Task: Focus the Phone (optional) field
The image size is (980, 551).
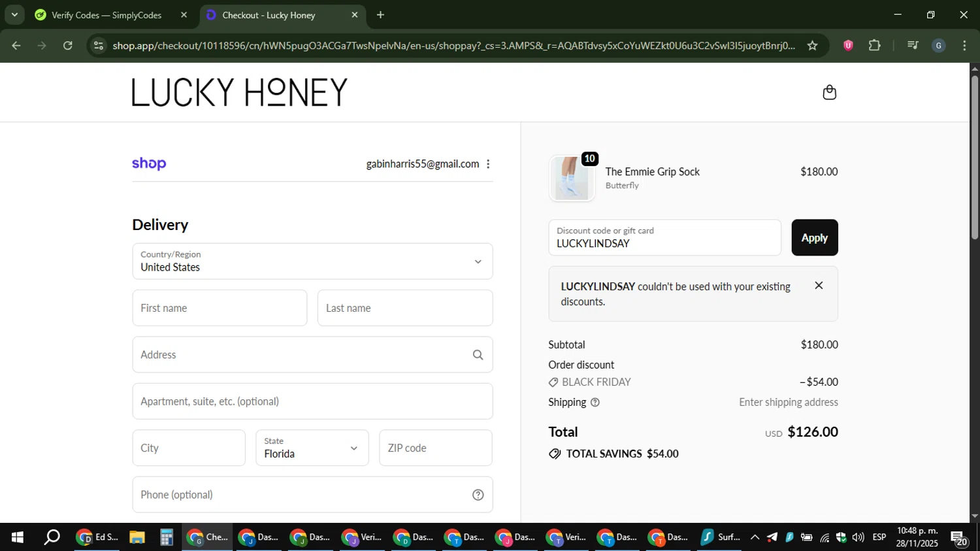Action: [x=312, y=495]
